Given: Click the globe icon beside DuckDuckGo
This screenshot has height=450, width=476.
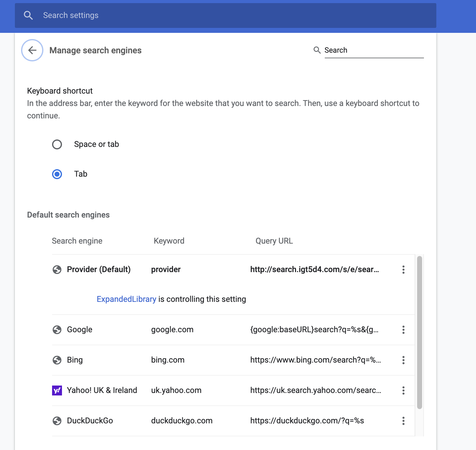Looking at the screenshot, I should click(x=57, y=421).
